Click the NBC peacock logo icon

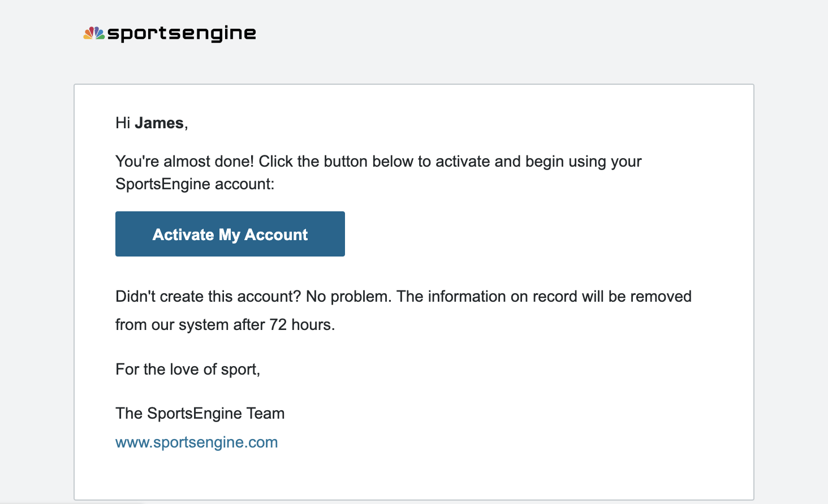pyautogui.click(x=94, y=33)
